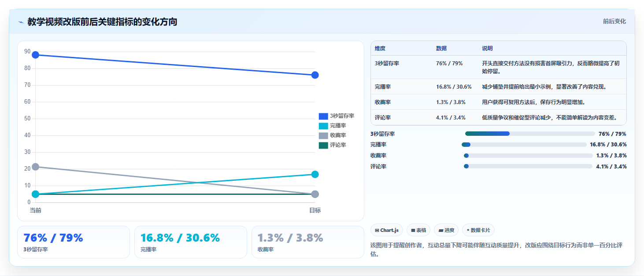
Task: Toggle 评论率 legend color box
Action: (x=323, y=145)
